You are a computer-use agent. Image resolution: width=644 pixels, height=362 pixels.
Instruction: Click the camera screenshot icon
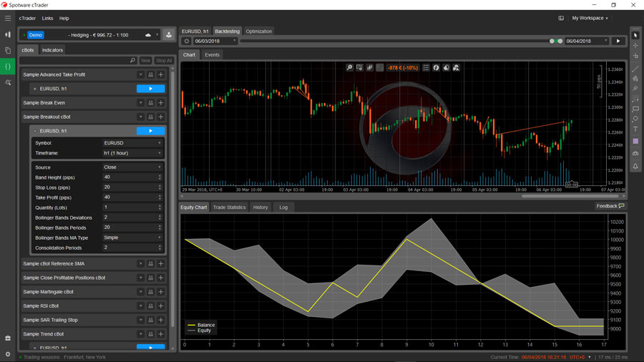pos(635,154)
